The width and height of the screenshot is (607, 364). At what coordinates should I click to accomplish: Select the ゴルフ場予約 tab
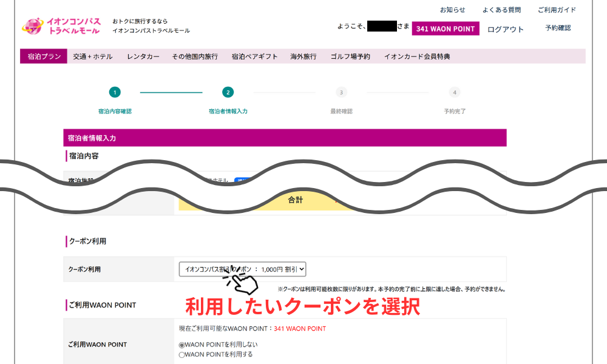coord(350,56)
